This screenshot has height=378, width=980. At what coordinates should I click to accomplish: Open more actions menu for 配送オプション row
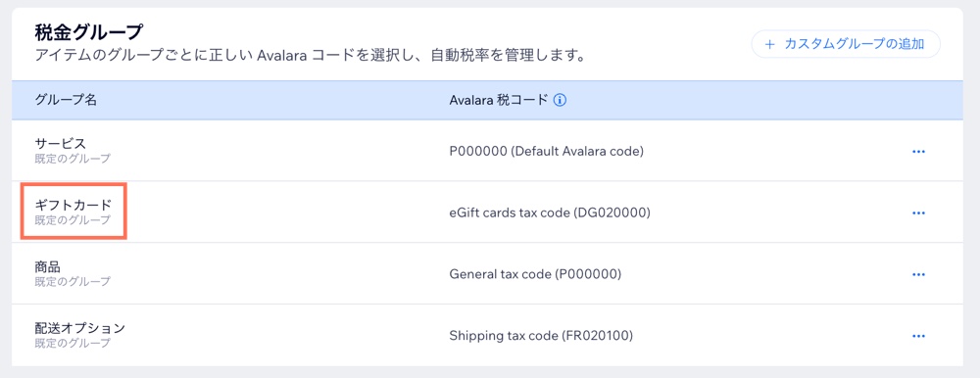(x=918, y=336)
